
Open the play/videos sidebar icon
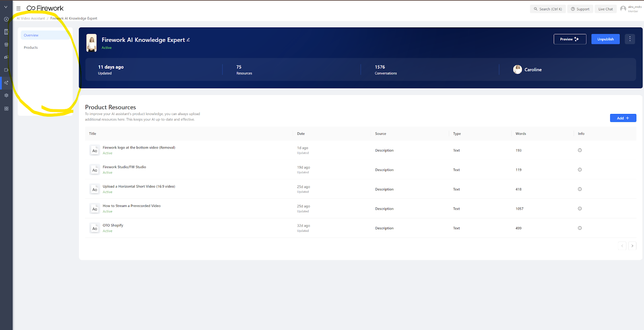pos(6,19)
